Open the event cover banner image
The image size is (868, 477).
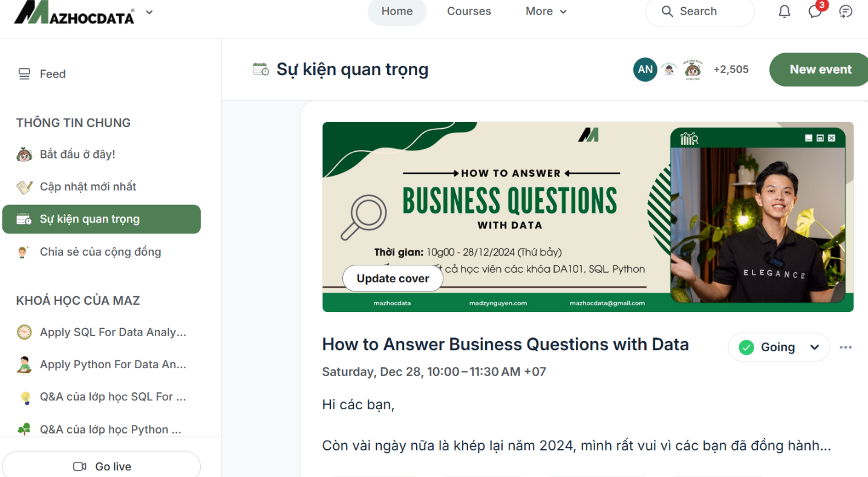514,200
